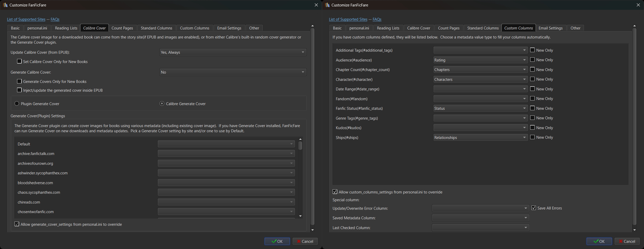Open Email Settings tab in the Custom Columns window

pos(550,28)
